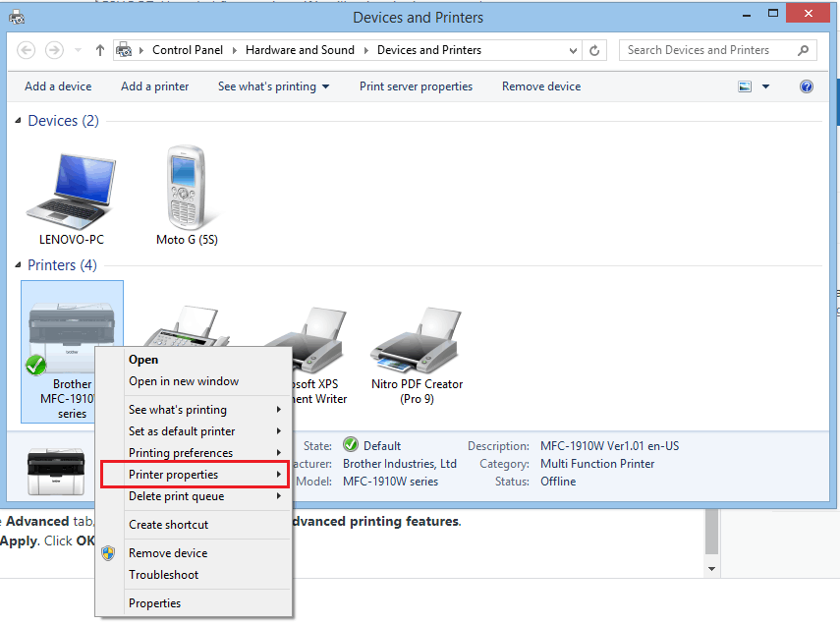This screenshot has width=840, height=626.
Task: Click Remove device toolbar button
Action: (541, 86)
